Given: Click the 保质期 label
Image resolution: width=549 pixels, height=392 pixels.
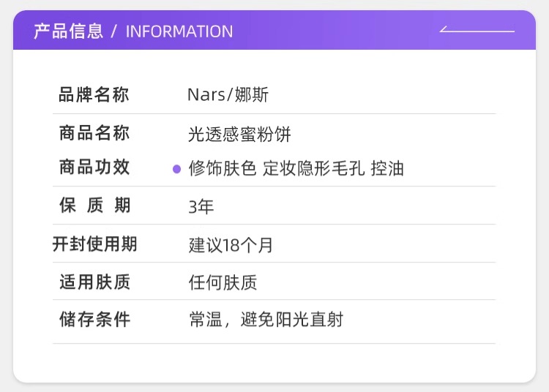Looking at the screenshot, I should pyautogui.click(x=94, y=205).
